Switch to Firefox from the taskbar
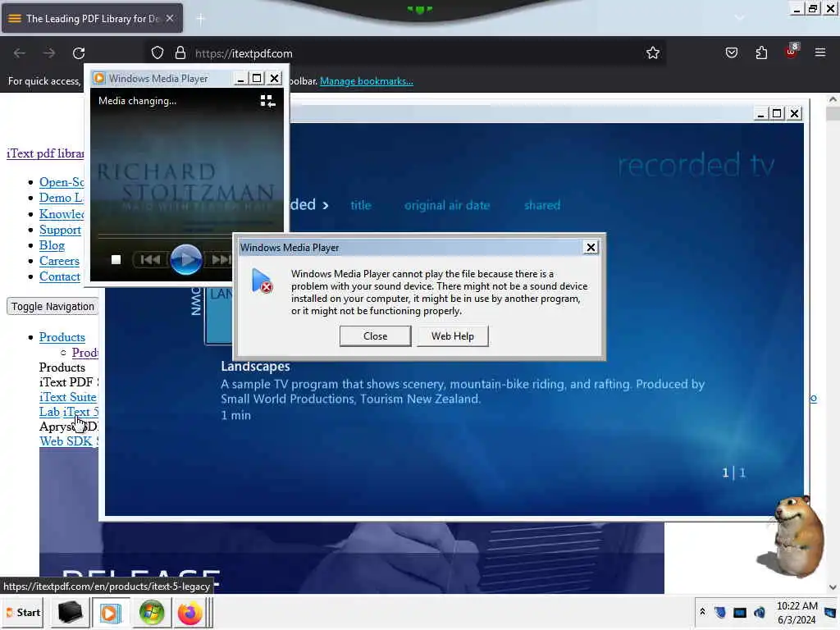Viewport: 840px width, 630px height. [190, 613]
